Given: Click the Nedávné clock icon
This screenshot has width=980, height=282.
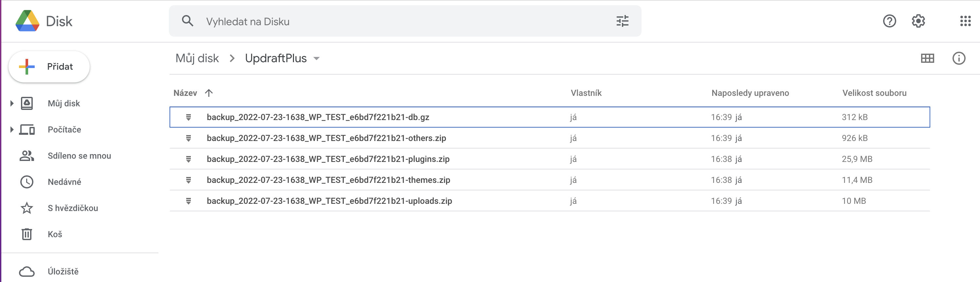Looking at the screenshot, I should point(27,182).
